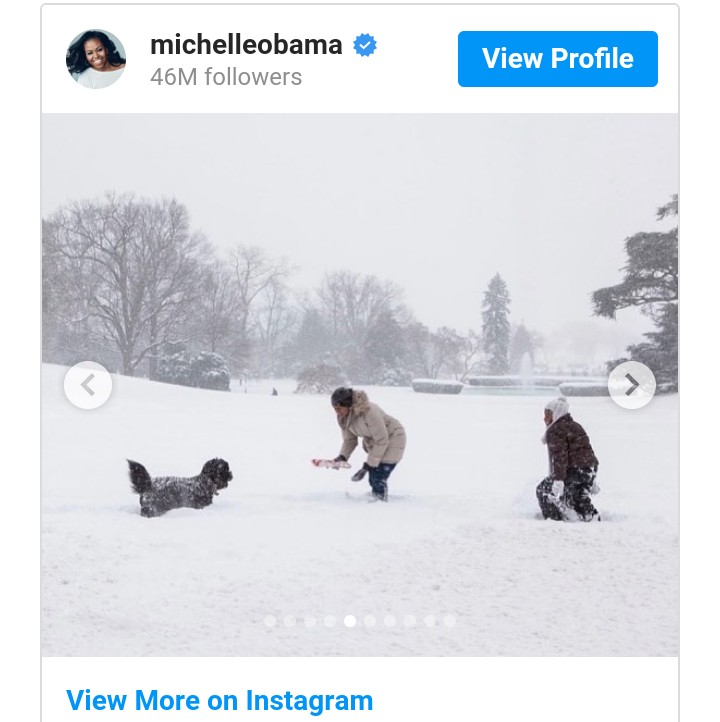This screenshot has height=722, width=720.
Task: Jump to the last carousel dot
Action: click(450, 621)
